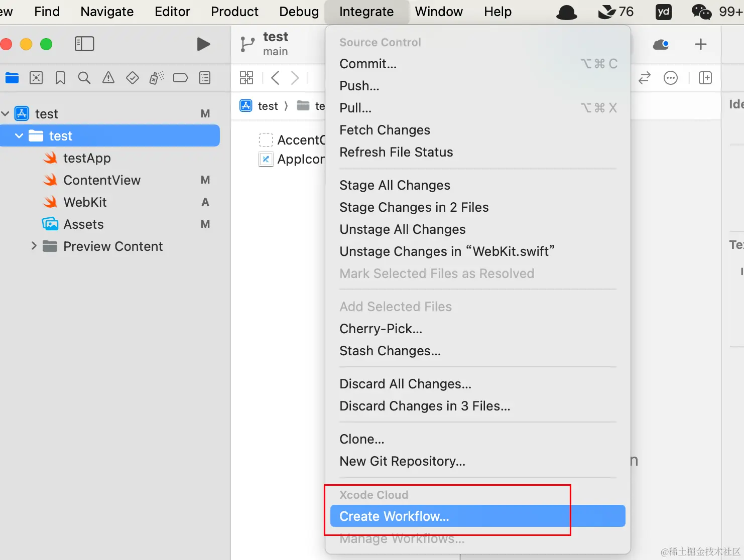Collapse the test project root
Image resolution: width=744 pixels, height=560 pixels.
(6, 114)
